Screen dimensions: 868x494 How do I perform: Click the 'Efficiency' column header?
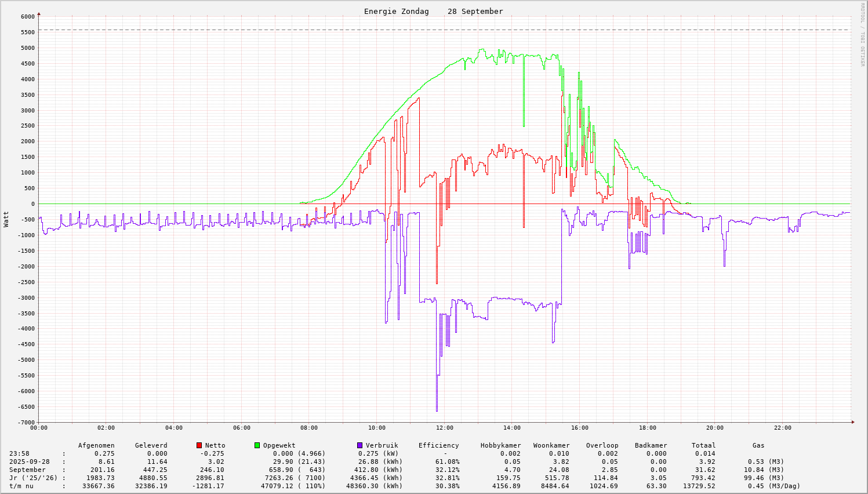438,445
